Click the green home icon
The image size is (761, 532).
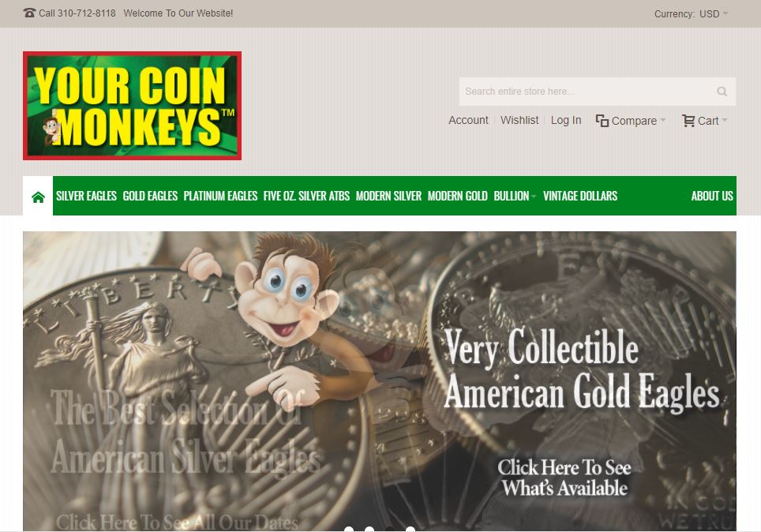pos(38,197)
